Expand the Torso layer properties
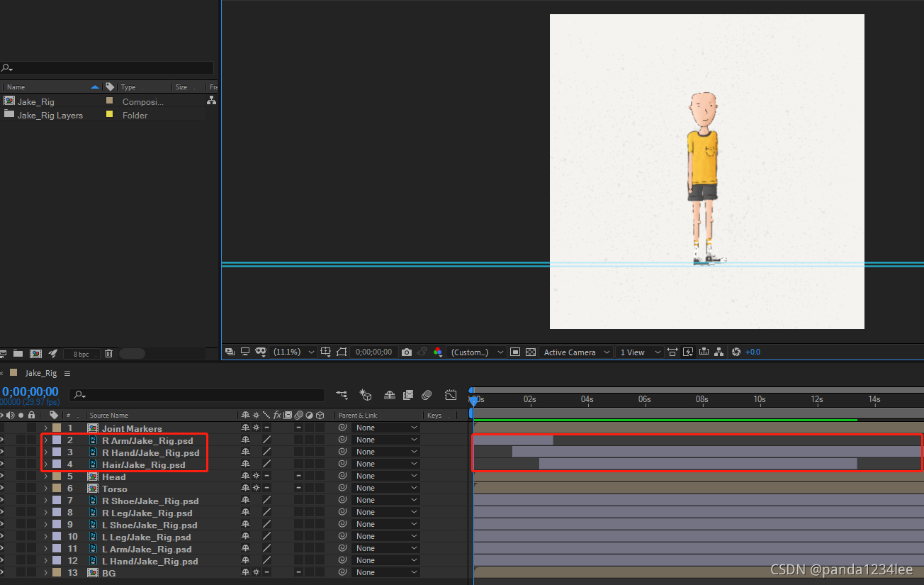The width and height of the screenshot is (924, 585). click(x=46, y=488)
